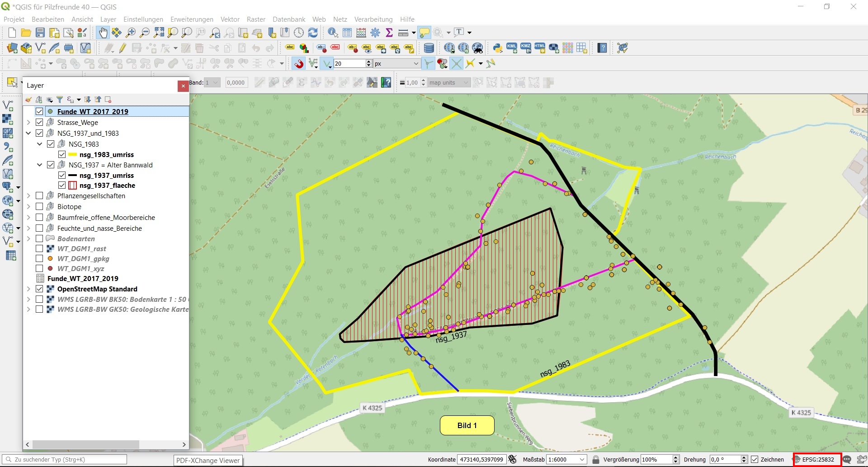The image size is (868, 467).
Task: Activate the Identify Features tool
Action: [333, 33]
